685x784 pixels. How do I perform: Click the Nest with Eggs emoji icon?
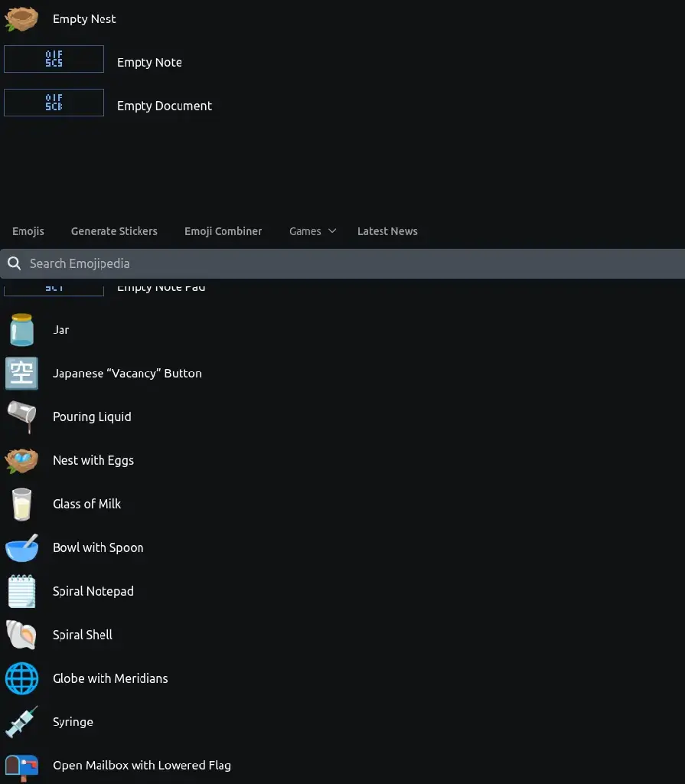pos(21,460)
